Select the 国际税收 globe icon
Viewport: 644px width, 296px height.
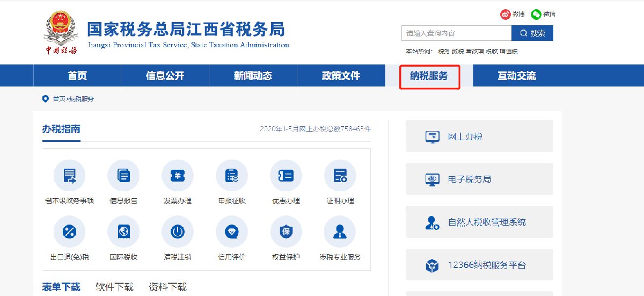(x=123, y=232)
